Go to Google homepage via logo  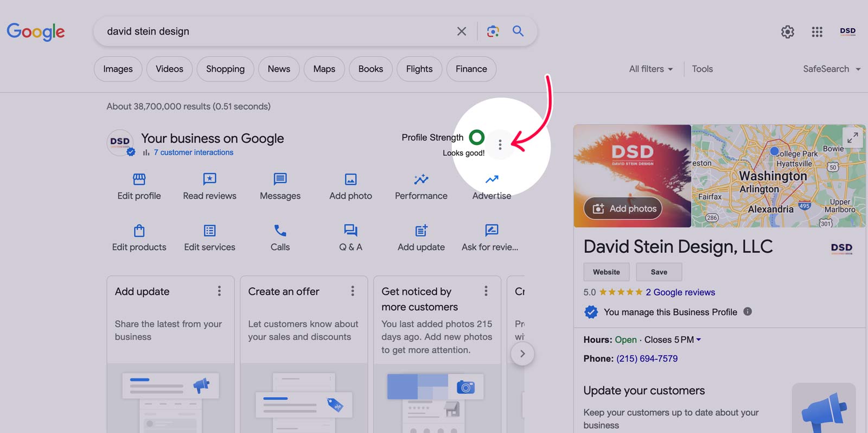click(36, 31)
